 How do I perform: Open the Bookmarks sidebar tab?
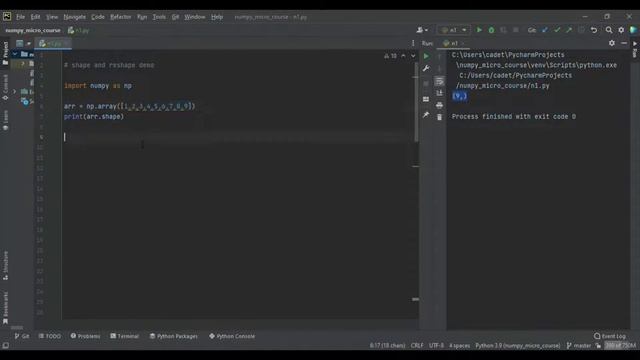tap(5, 308)
